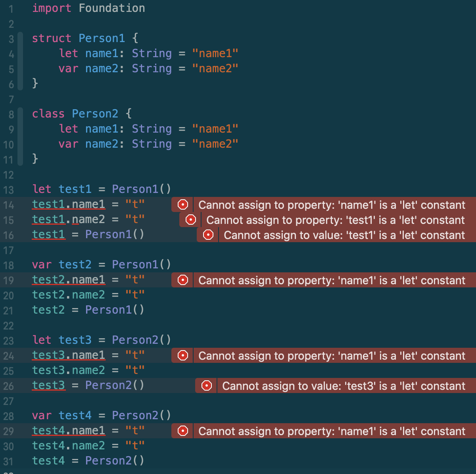Click line number 13 in the gutter
This screenshot has width=476, height=474.
8,190
